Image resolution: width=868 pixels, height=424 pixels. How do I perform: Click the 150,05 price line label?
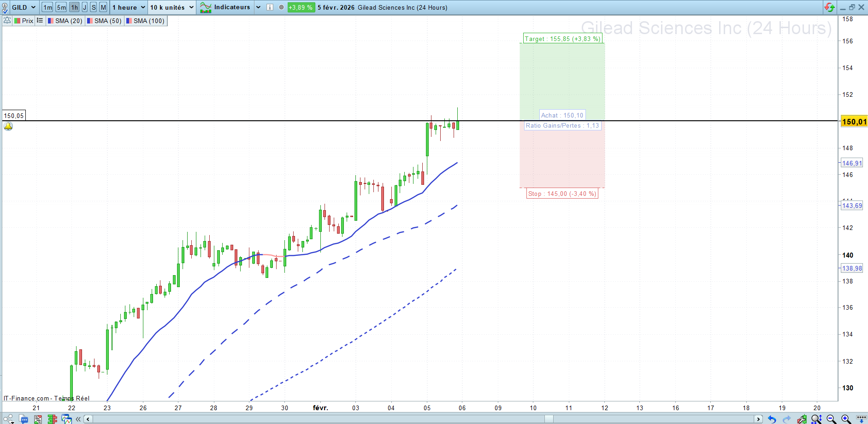pos(14,116)
